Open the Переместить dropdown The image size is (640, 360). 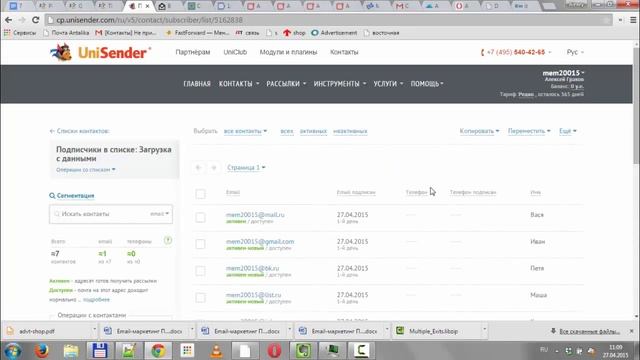[x=529, y=131]
